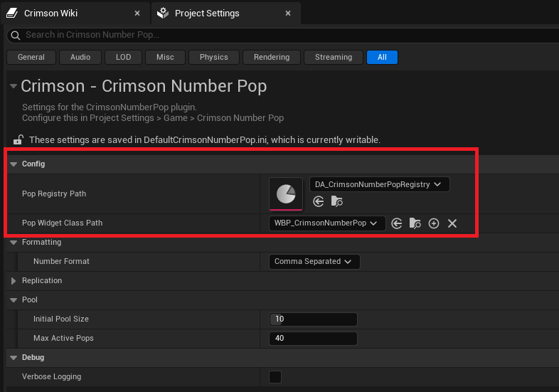Filter by Misc category
Screen dimensions: 559x392
pos(166,57)
